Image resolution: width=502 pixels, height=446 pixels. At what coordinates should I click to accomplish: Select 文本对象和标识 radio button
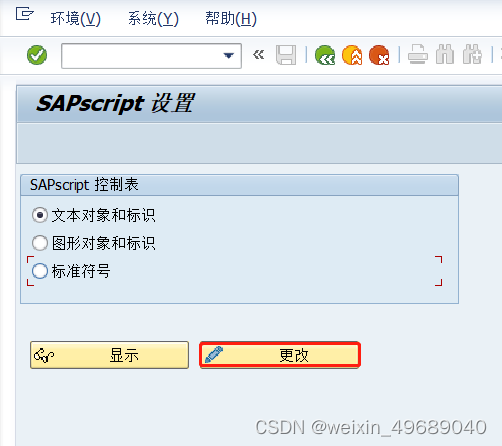[40, 215]
